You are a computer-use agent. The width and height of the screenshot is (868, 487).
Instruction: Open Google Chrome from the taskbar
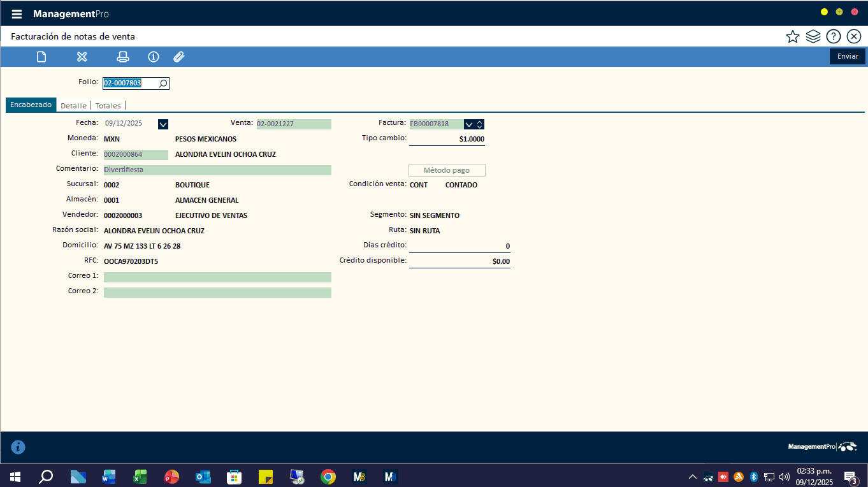(328, 477)
